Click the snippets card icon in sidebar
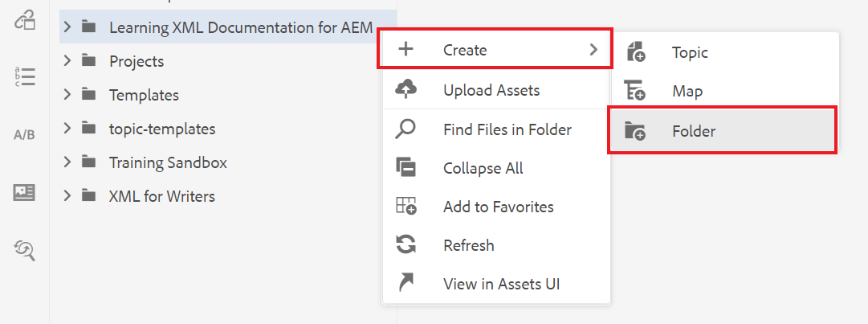This screenshot has height=324, width=868. [25, 192]
